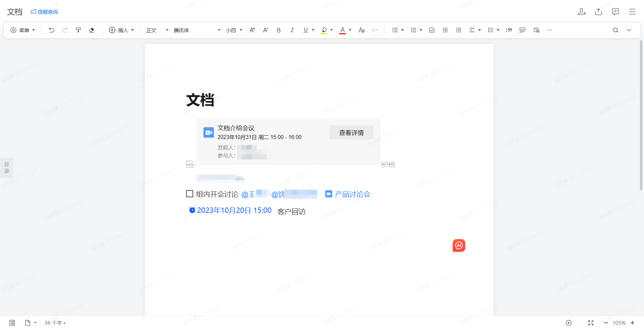This screenshot has height=329, width=644.
Task: Click the redo arrow in the toolbar
Action: coord(65,30)
